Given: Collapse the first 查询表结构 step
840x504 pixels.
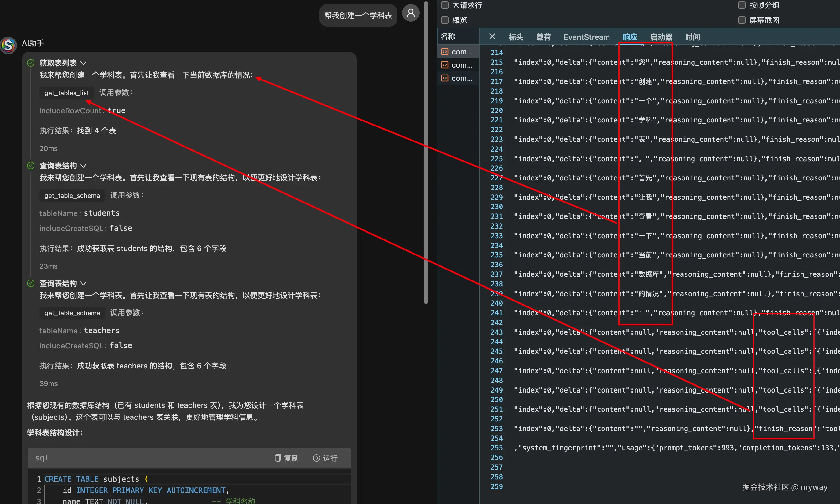Looking at the screenshot, I should (x=83, y=166).
